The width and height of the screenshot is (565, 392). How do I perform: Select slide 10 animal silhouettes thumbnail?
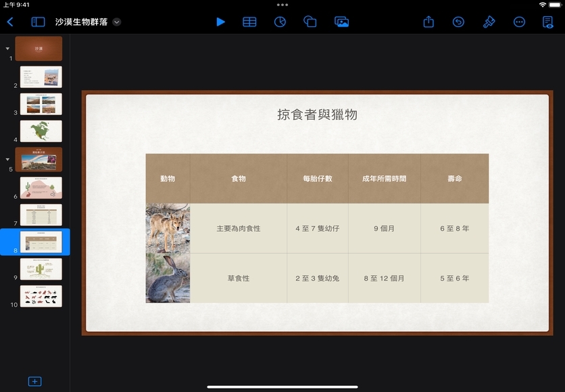pyautogui.click(x=41, y=296)
